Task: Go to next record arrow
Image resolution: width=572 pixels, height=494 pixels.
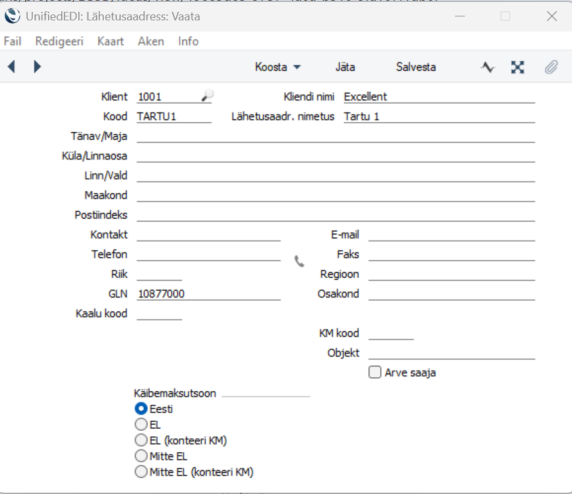Action: click(x=37, y=67)
